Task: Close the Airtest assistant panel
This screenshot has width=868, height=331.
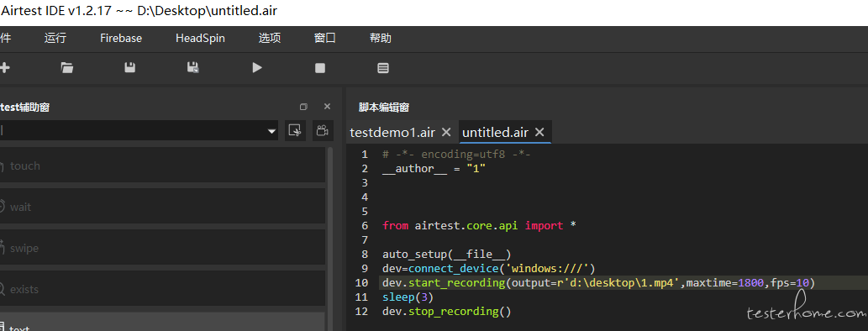Action: pyautogui.click(x=327, y=107)
